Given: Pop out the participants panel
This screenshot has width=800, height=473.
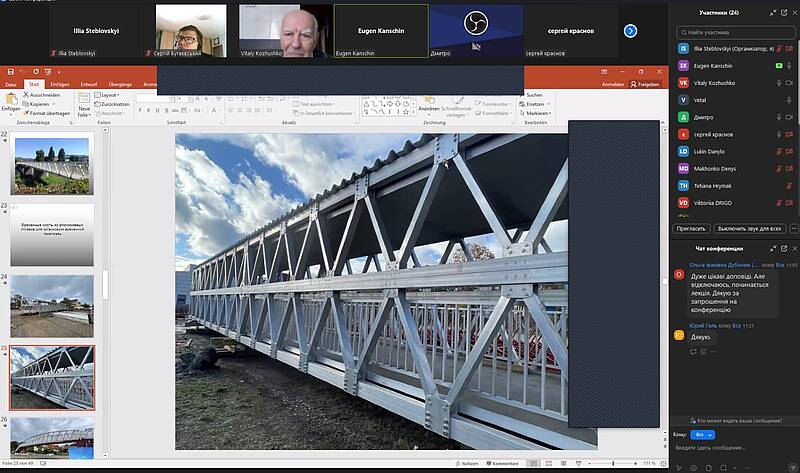Looking at the screenshot, I should [784, 13].
